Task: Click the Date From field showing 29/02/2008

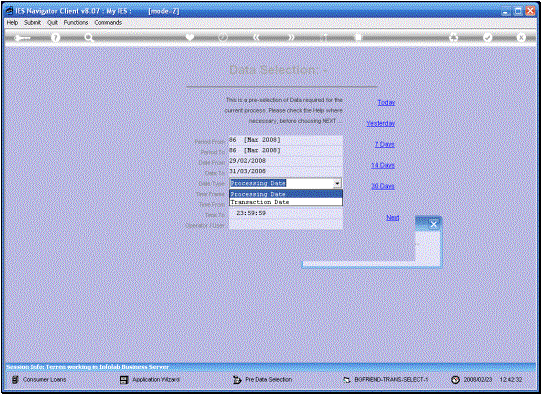Action: [x=286, y=161]
